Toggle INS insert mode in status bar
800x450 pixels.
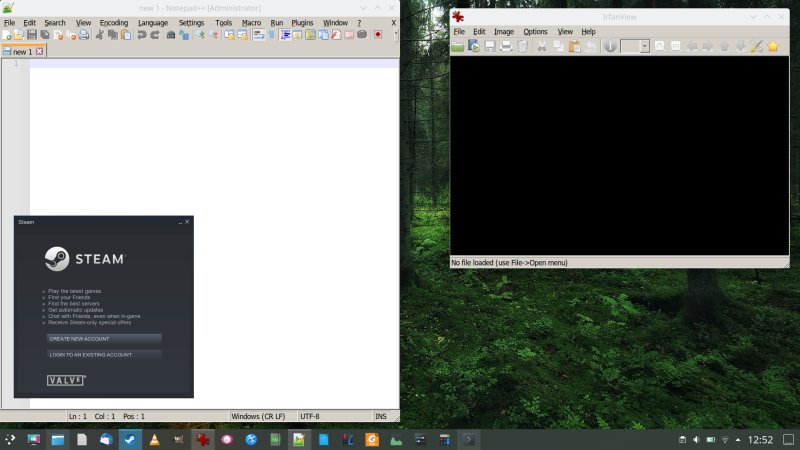[380, 416]
